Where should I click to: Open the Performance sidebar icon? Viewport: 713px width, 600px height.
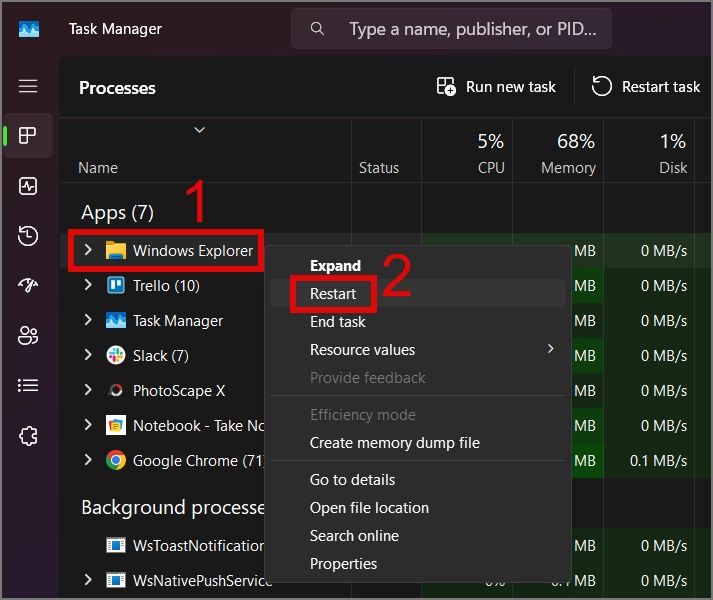[x=28, y=186]
